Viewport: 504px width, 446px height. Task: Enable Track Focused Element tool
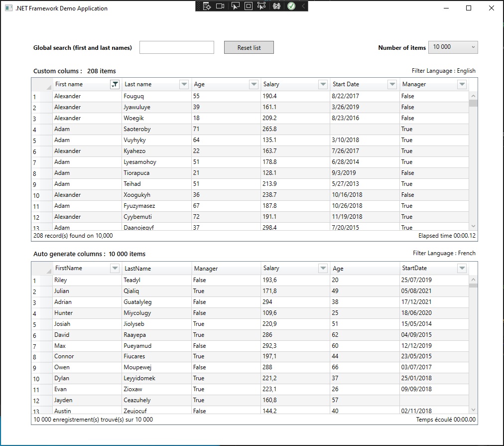[261, 6]
